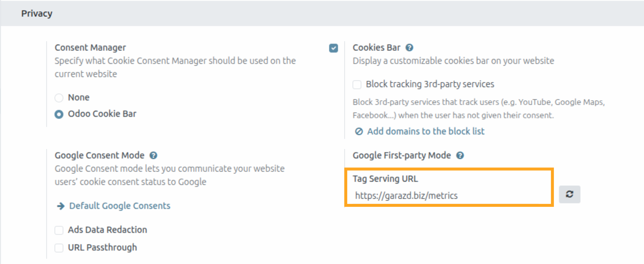
Task: Click into the Tag Serving URL field
Action: [448, 195]
